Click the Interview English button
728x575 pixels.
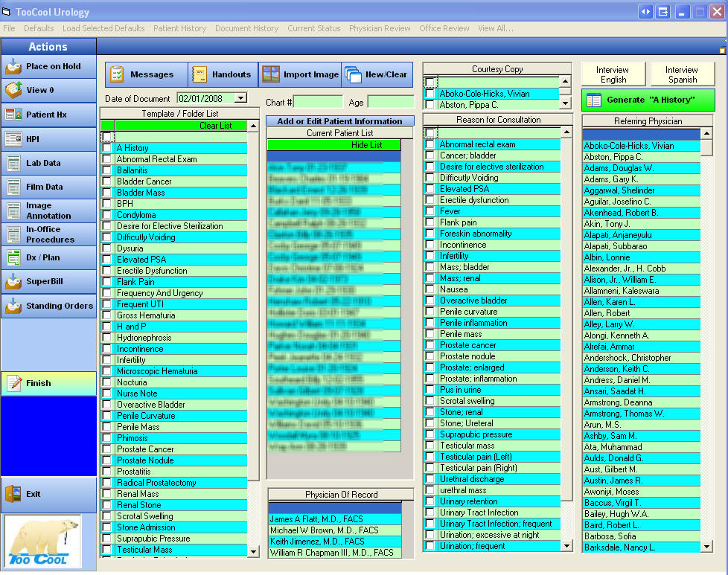click(x=613, y=74)
